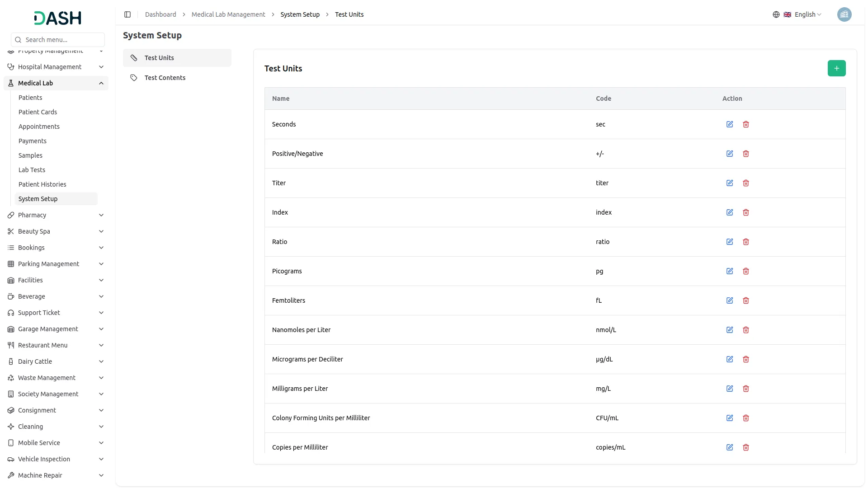The width and height of the screenshot is (868, 488).
Task: Go to Dashboard breadcrumb link
Action: coord(160,14)
